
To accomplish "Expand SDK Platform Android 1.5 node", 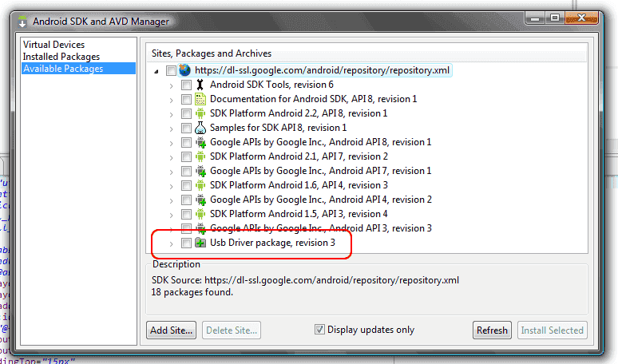I will click(171, 215).
